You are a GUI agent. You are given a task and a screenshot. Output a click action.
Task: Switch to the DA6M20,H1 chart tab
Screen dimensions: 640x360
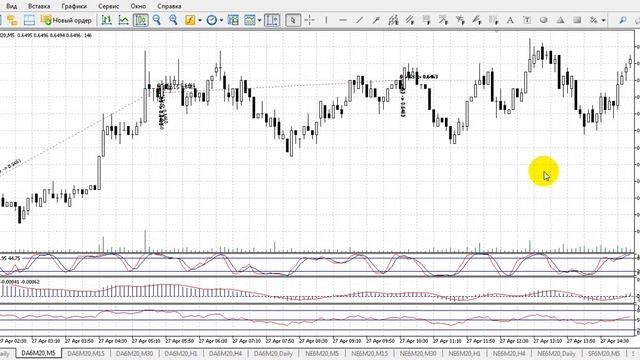pos(181,353)
